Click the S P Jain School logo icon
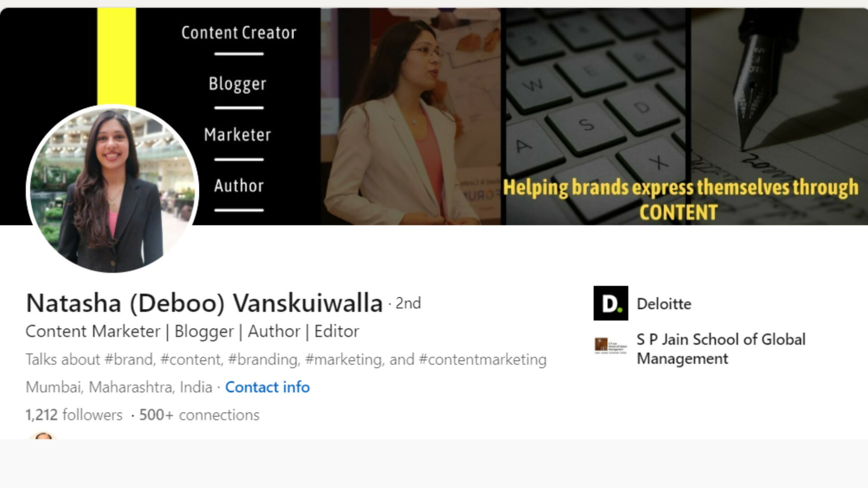This screenshot has width=868, height=488. point(610,346)
